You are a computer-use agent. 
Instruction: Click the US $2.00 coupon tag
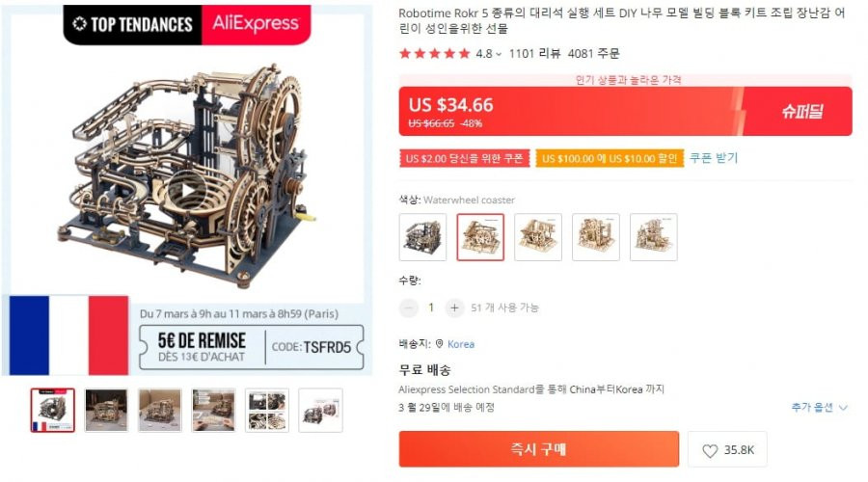(465, 158)
